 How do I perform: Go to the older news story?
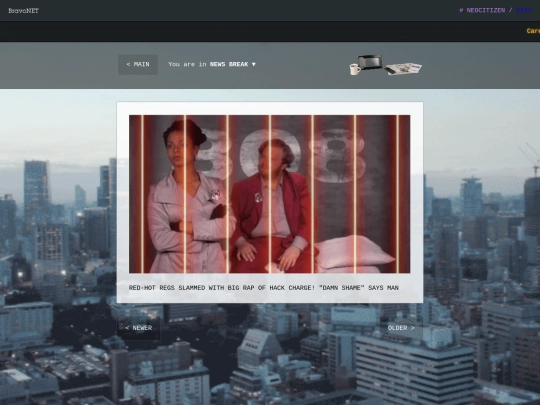tap(401, 328)
